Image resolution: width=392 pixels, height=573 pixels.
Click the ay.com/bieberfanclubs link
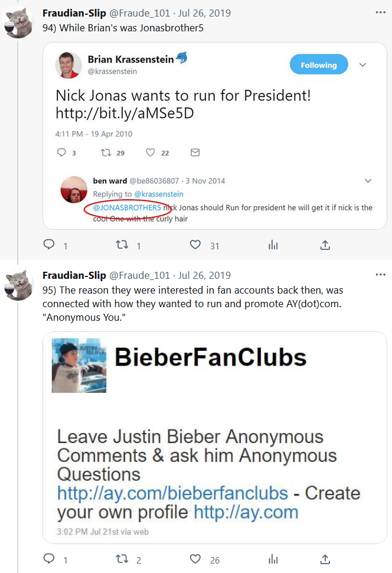[x=172, y=493]
